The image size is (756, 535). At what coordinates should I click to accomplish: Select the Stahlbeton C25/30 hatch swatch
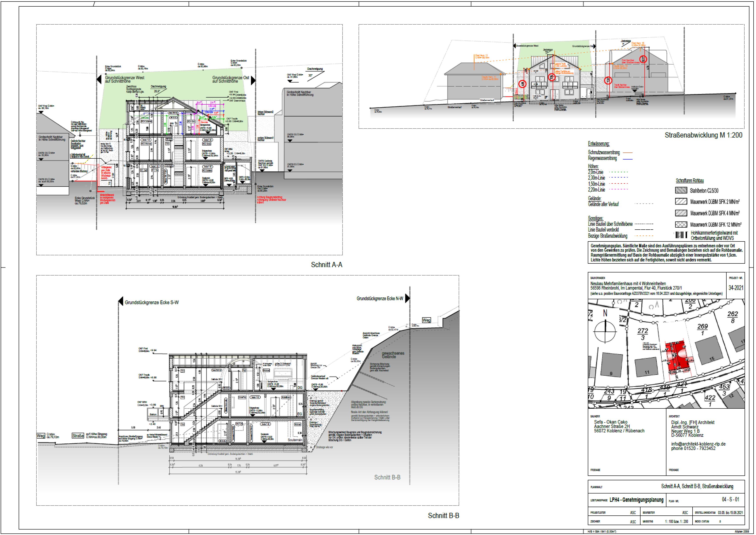point(681,190)
